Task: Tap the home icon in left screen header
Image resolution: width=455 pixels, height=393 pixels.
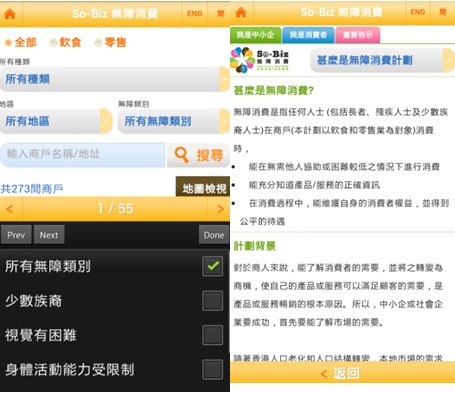Action: click(10, 14)
